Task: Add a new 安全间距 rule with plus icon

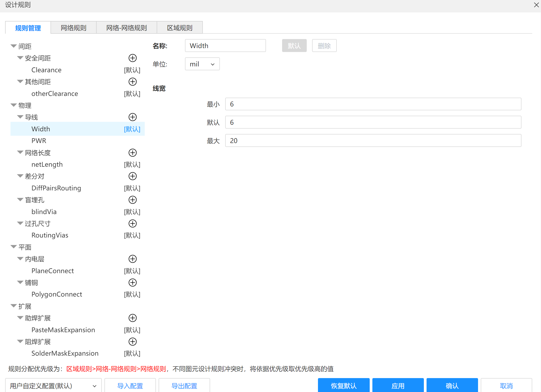Action: coord(133,58)
